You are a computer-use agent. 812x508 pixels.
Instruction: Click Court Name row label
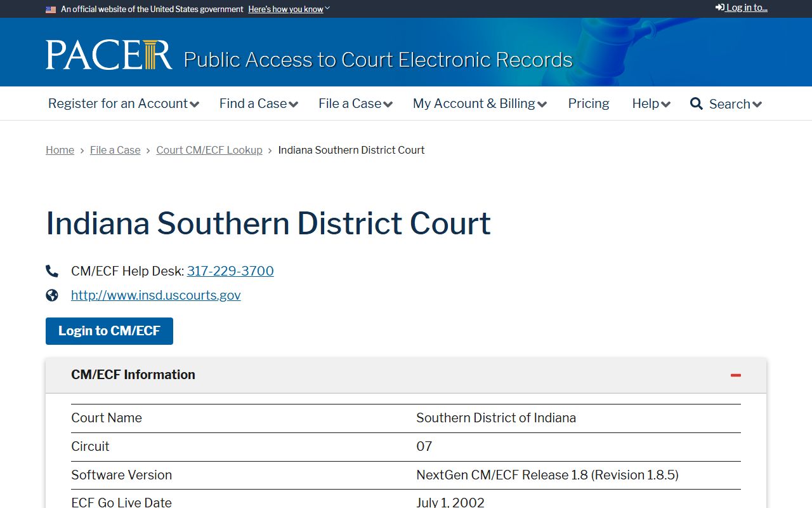[x=107, y=418]
